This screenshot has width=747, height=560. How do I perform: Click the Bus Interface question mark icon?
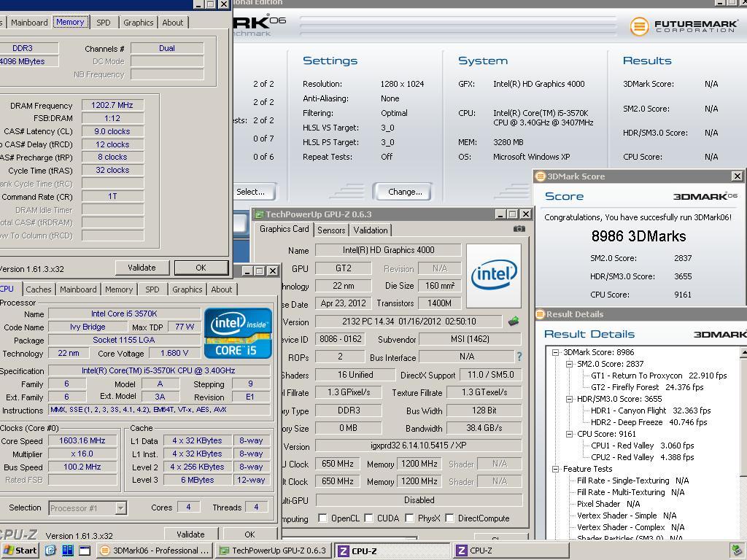click(519, 356)
